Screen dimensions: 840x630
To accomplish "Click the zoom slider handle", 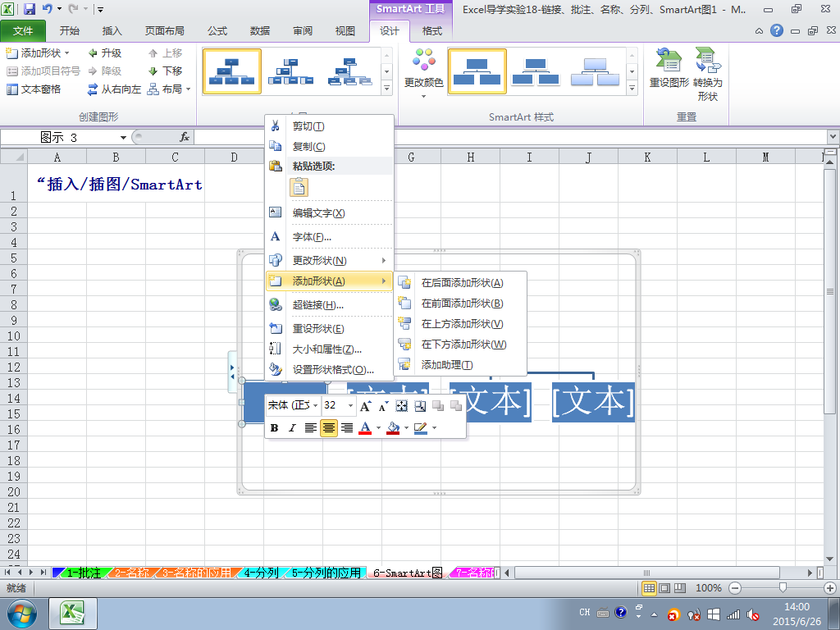I will click(x=783, y=587).
